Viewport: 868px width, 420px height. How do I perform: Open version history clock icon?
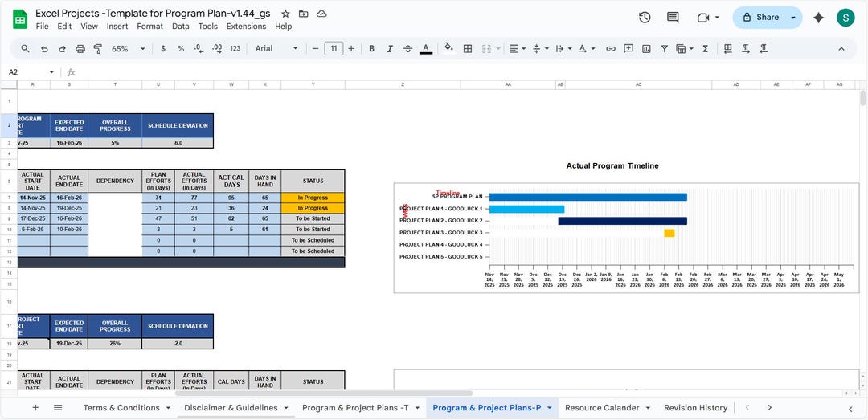[645, 18]
